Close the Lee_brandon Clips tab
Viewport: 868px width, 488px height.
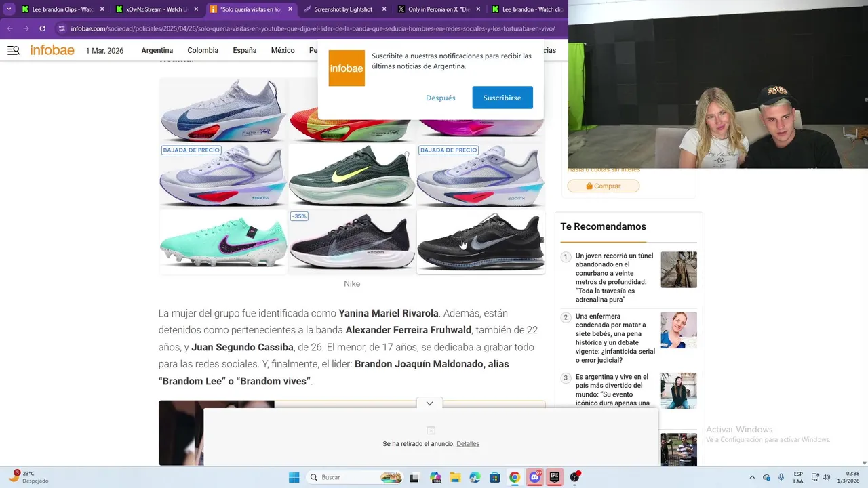click(x=102, y=9)
